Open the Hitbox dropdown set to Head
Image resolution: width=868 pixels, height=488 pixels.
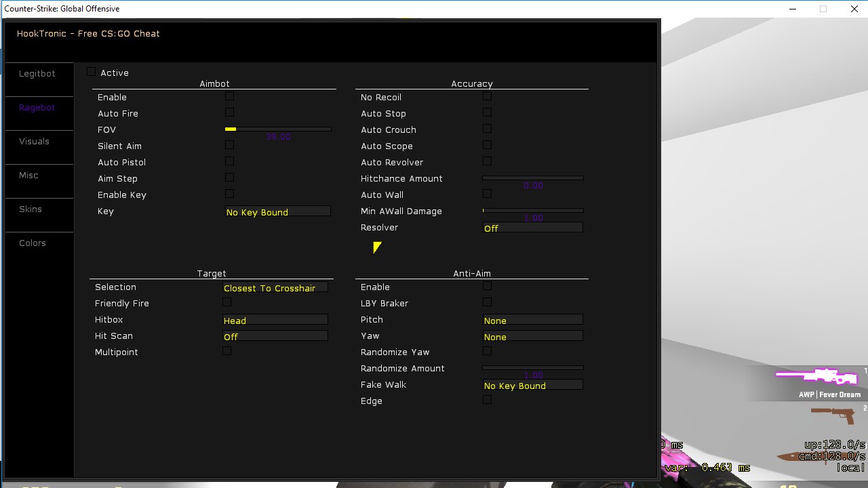pos(275,320)
